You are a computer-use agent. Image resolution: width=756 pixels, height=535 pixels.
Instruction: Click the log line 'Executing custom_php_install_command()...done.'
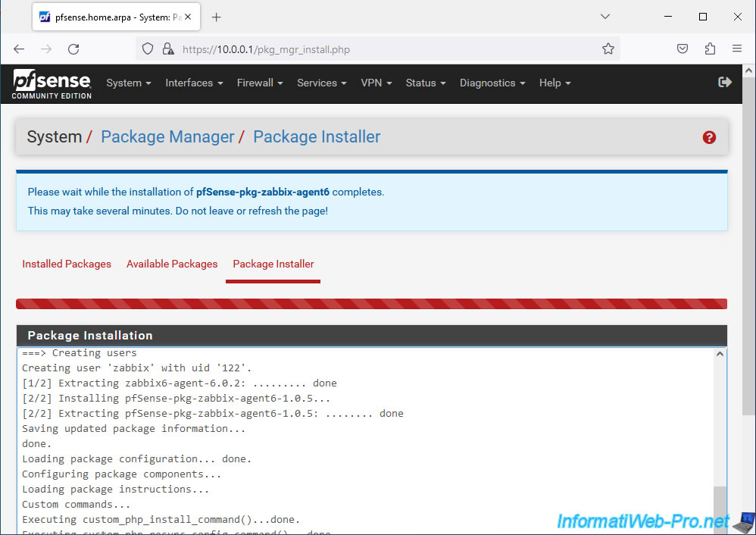tap(161, 520)
